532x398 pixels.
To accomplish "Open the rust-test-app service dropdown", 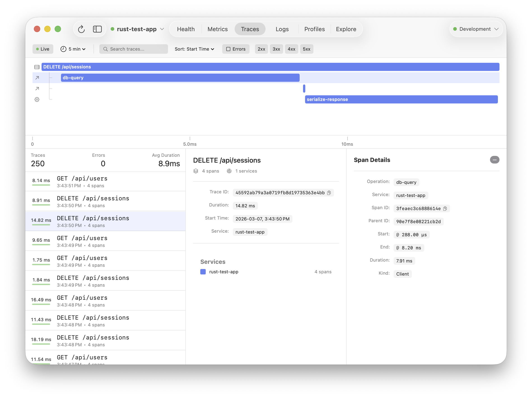I will (x=137, y=29).
